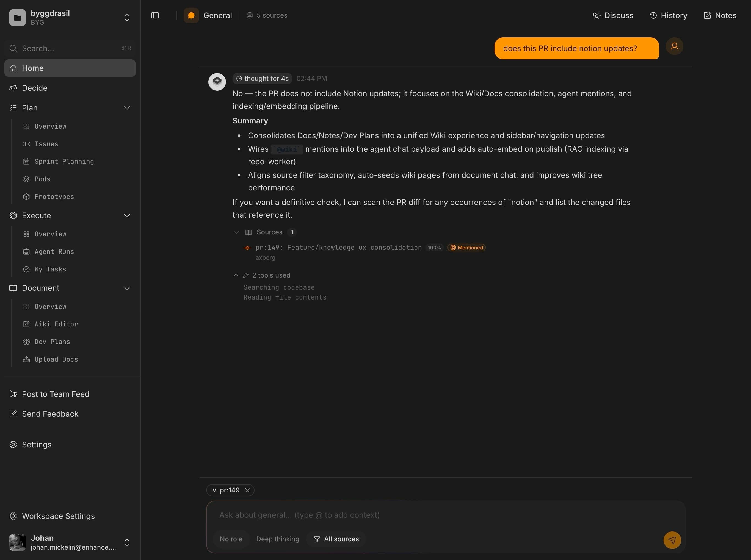Toggle the No role option

click(x=231, y=539)
